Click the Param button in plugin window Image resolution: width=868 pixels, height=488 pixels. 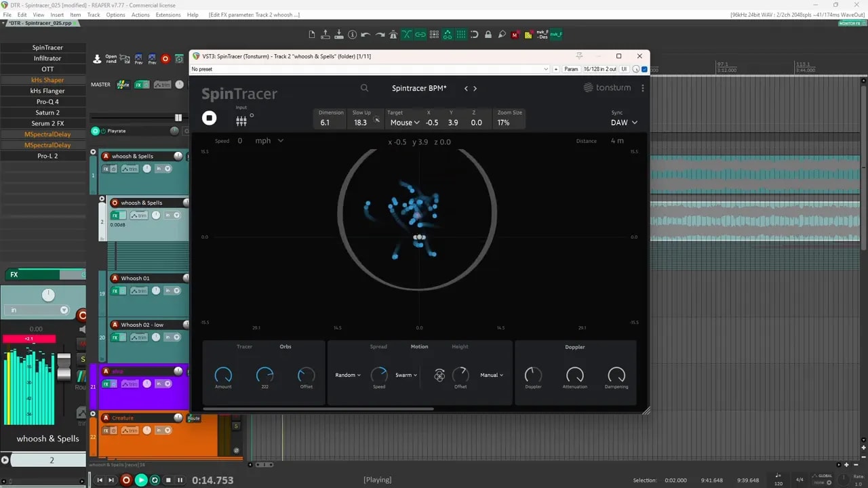[x=572, y=69]
